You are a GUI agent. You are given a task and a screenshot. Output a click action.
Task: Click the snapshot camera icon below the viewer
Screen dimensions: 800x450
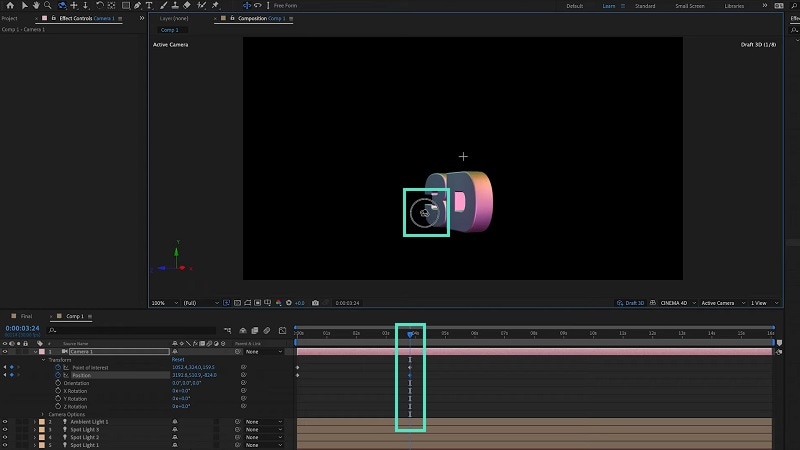(x=315, y=303)
